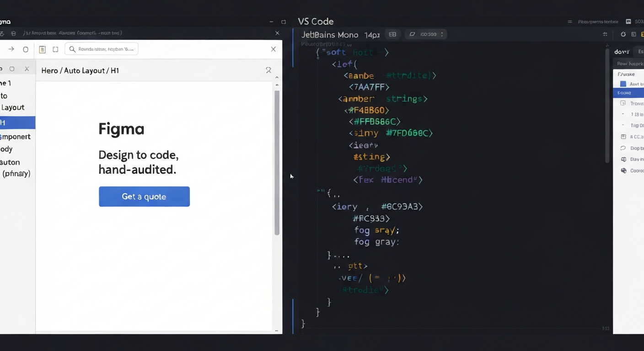Image resolution: width=644 pixels, height=351 pixels.
Task: Click the magnifier icon in Figma search box
Action: (x=72, y=49)
